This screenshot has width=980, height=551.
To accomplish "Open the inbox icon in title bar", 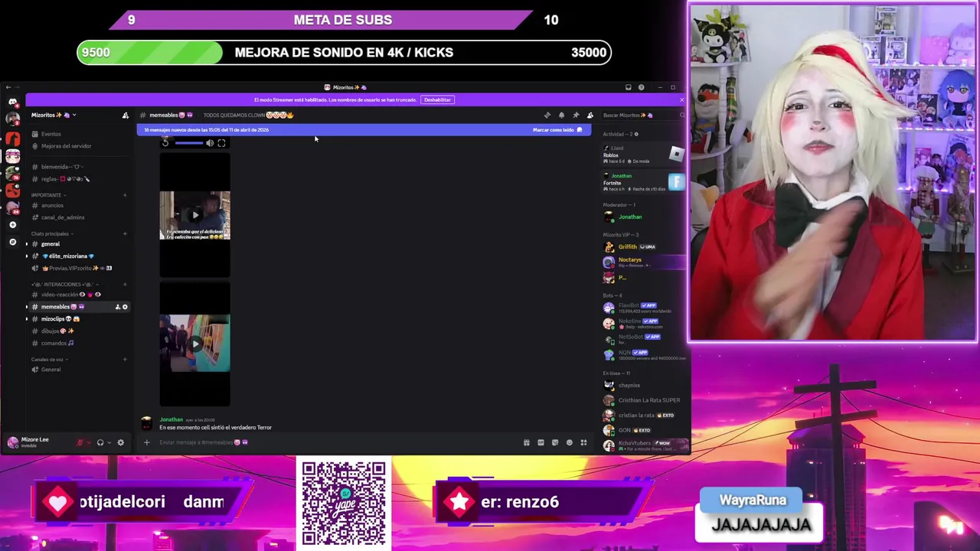I will tap(628, 87).
